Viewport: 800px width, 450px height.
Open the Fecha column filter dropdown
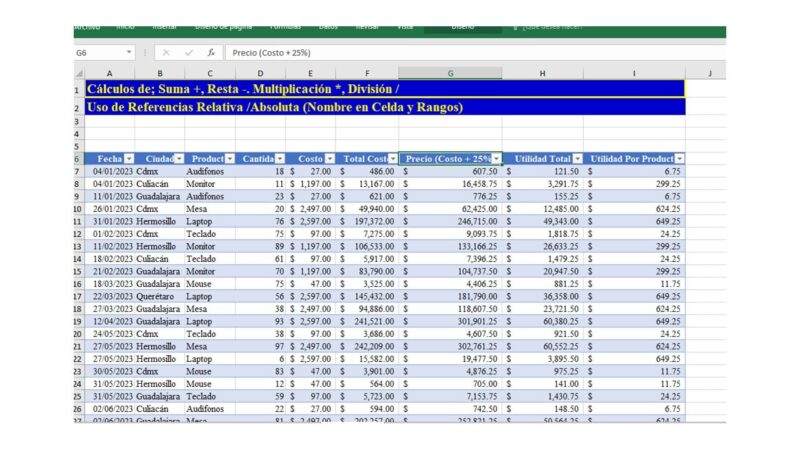(129, 159)
